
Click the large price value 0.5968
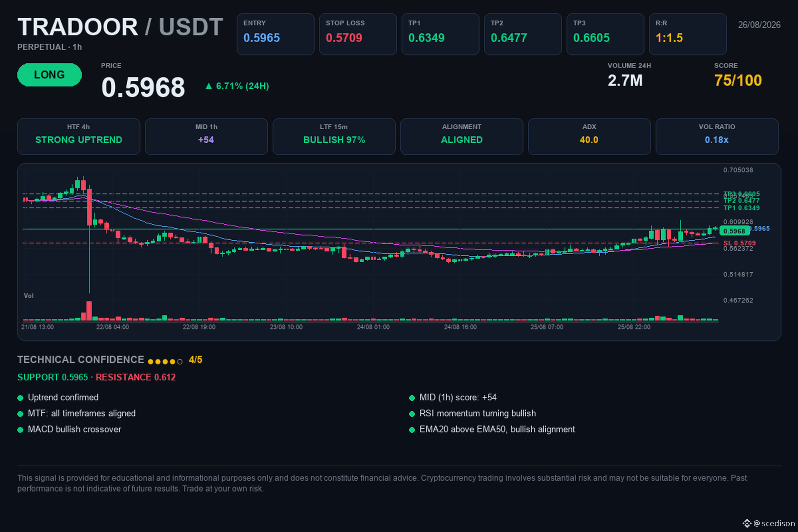pos(143,87)
